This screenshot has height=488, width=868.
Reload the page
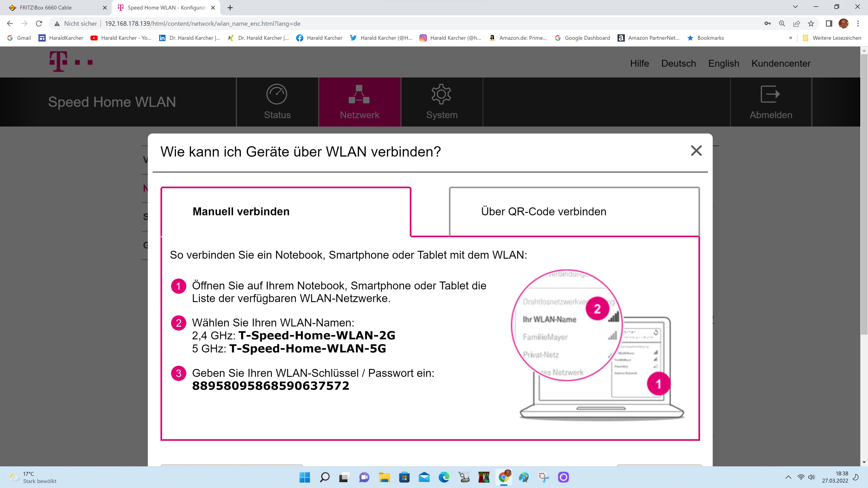click(39, 23)
